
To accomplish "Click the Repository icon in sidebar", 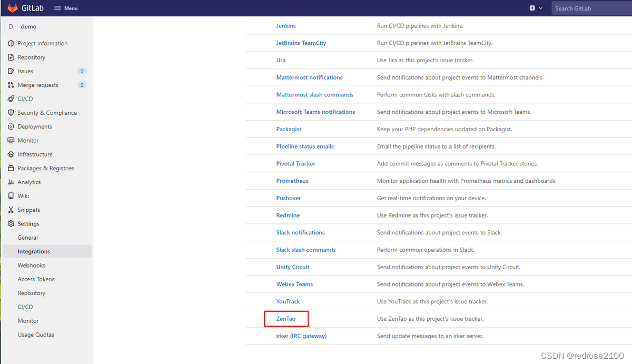I will pyautogui.click(x=11, y=57).
